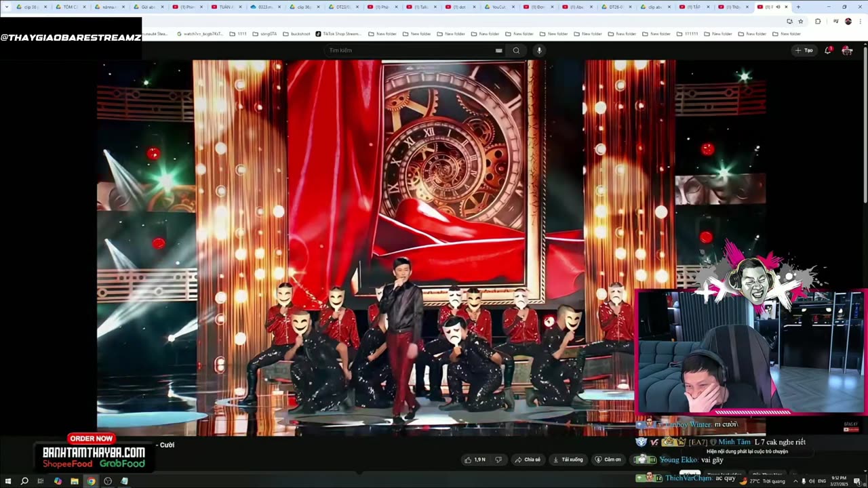Open the '111111' bookmark folder
Screen dimensions: 868x488
(687, 34)
